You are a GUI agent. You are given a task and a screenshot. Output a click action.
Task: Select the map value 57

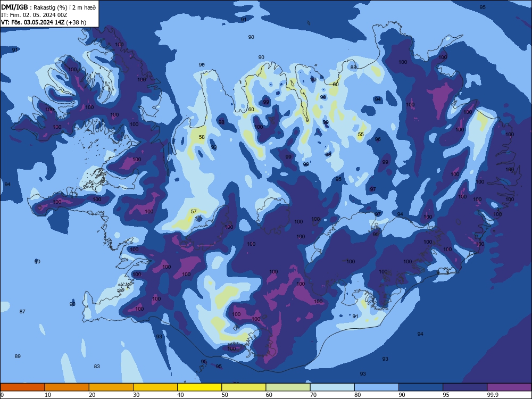[x=194, y=211]
